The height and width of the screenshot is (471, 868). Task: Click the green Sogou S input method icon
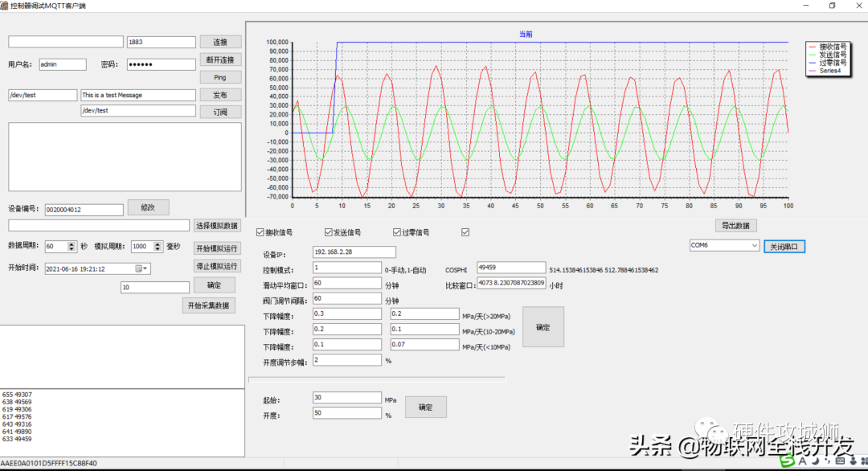787,461
